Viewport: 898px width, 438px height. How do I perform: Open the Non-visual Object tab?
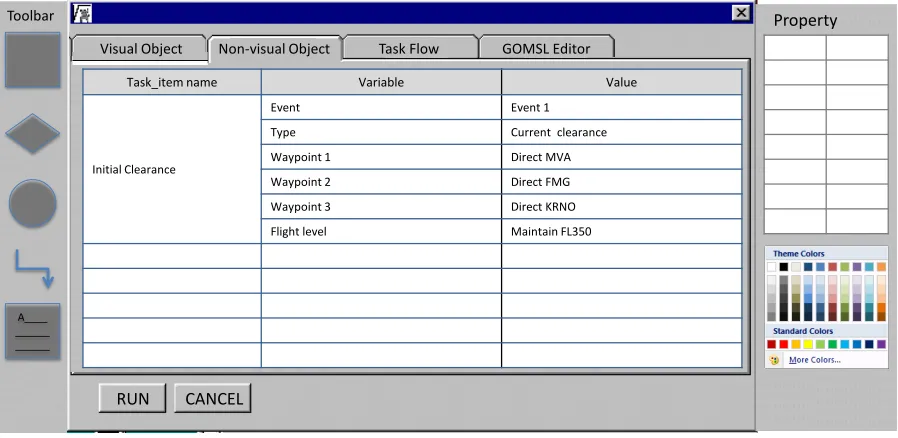tap(274, 49)
